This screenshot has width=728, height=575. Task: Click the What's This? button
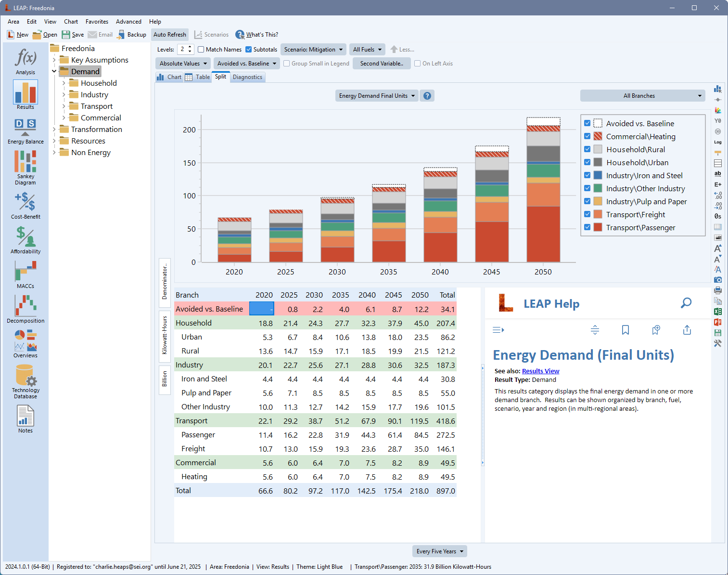[257, 35]
